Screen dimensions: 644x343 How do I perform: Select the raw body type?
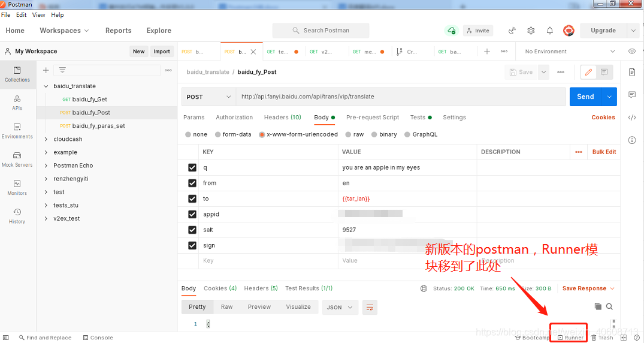pos(348,134)
